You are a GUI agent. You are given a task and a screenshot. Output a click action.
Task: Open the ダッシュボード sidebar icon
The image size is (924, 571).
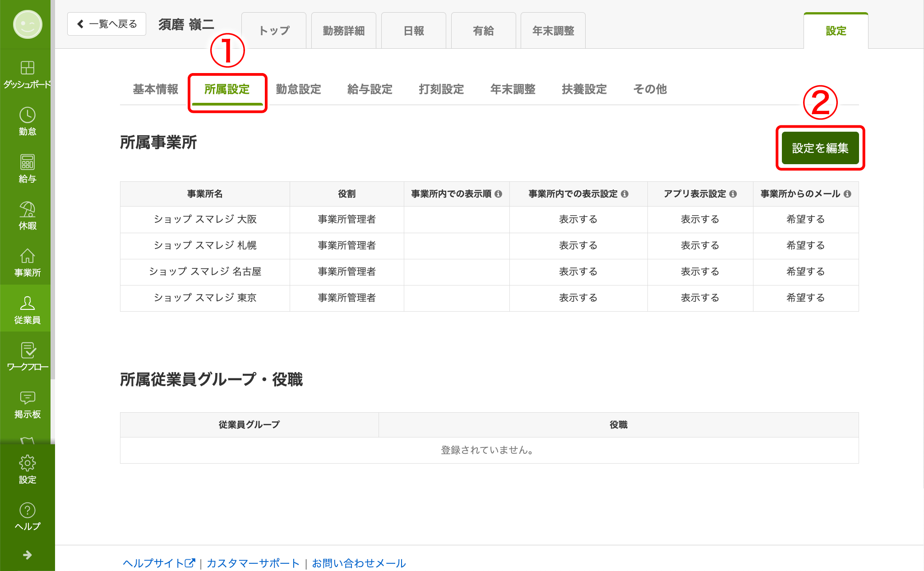coord(27,68)
